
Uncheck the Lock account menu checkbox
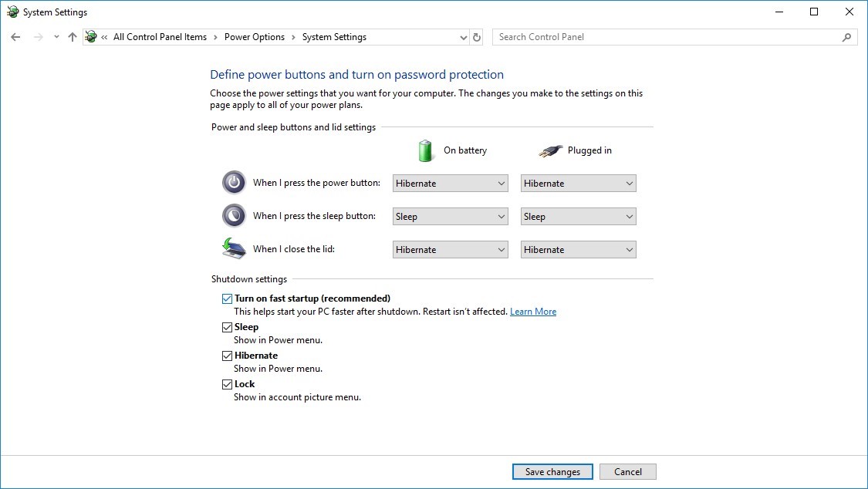227,384
